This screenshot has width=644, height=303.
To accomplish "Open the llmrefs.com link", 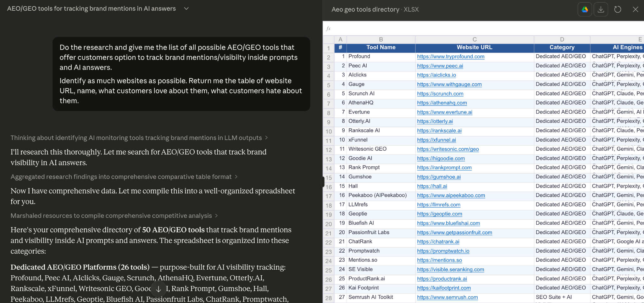I will pyautogui.click(x=439, y=205).
